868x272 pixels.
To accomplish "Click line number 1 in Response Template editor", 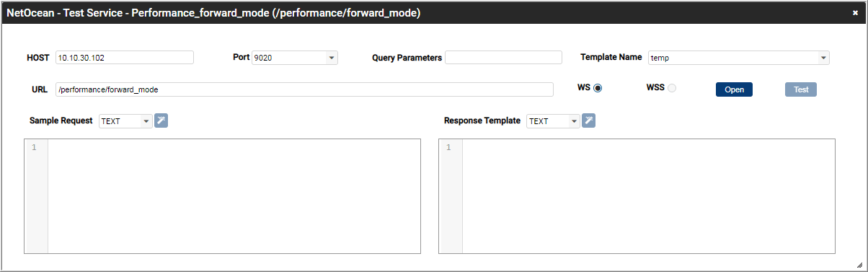I will pyautogui.click(x=448, y=148).
